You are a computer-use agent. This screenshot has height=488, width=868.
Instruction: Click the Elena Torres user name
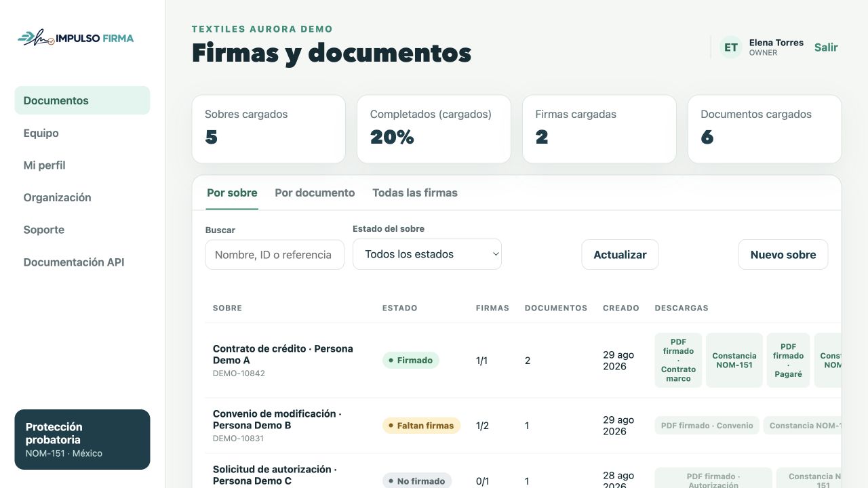pyautogui.click(x=776, y=43)
